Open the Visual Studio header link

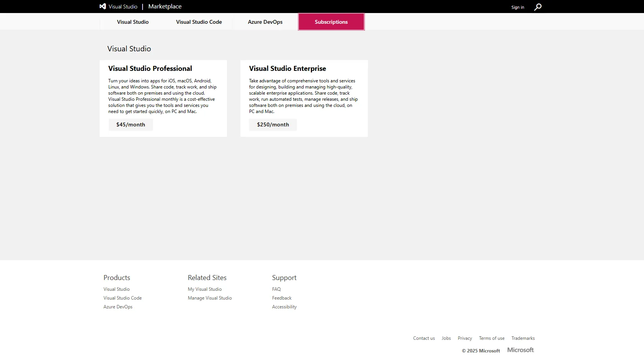pos(123,7)
